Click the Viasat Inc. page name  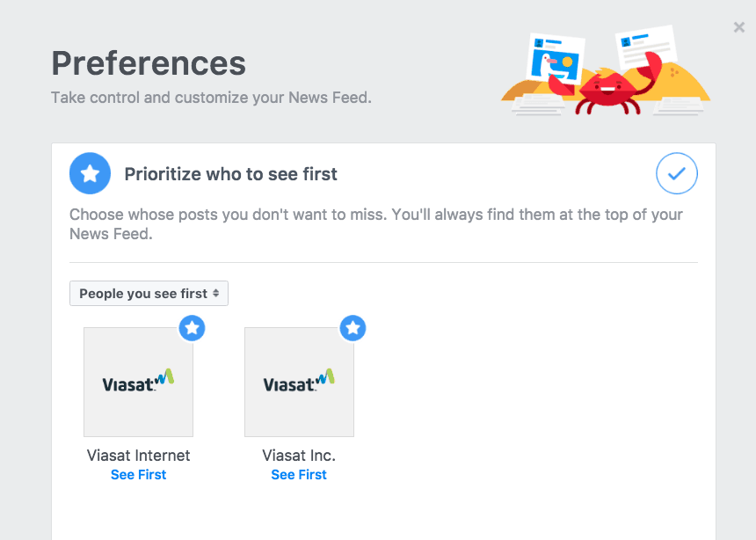click(299, 455)
